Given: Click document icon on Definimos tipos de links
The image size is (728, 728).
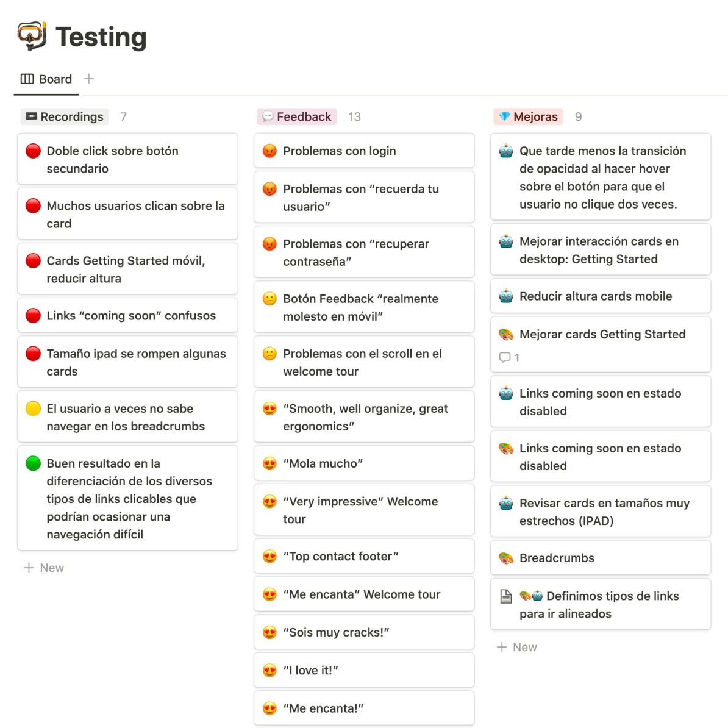Looking at the screenshot, I should tap(506, 596).
